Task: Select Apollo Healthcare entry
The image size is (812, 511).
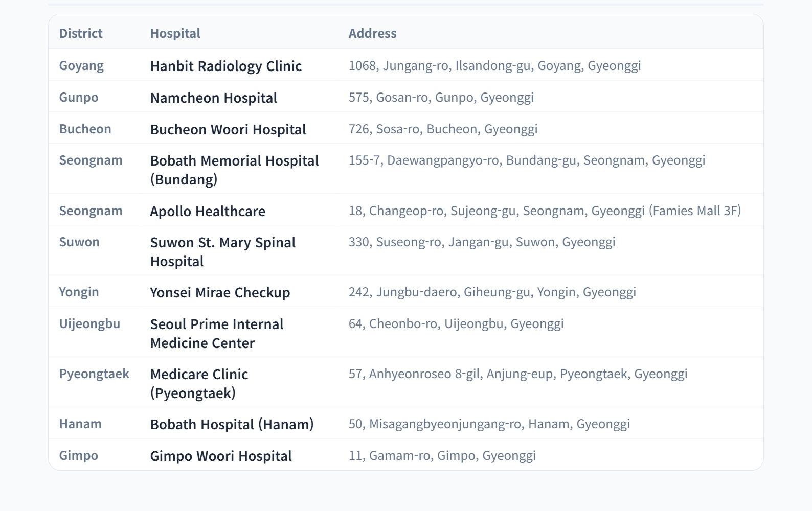Action: tap(207, 211)
